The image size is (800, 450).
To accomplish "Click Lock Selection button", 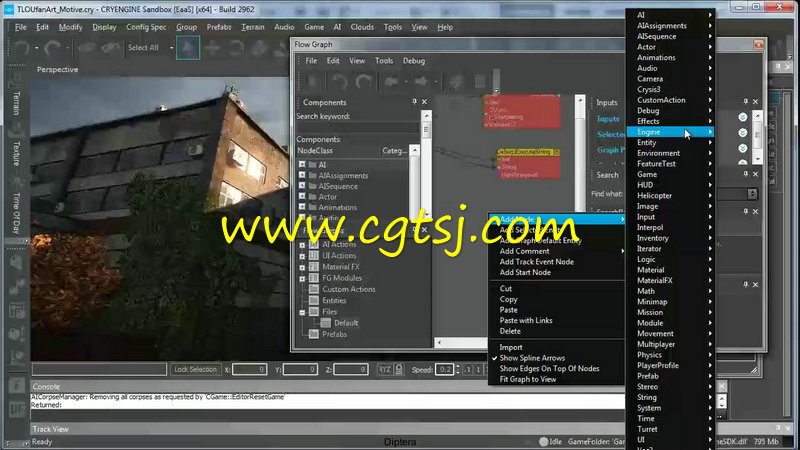I will (x=195, y=369).
